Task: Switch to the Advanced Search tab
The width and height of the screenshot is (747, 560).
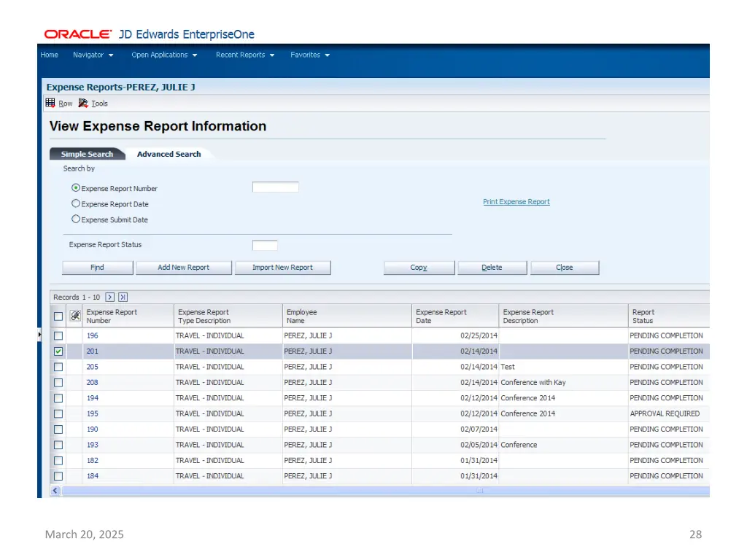Action: pos(169,154)
